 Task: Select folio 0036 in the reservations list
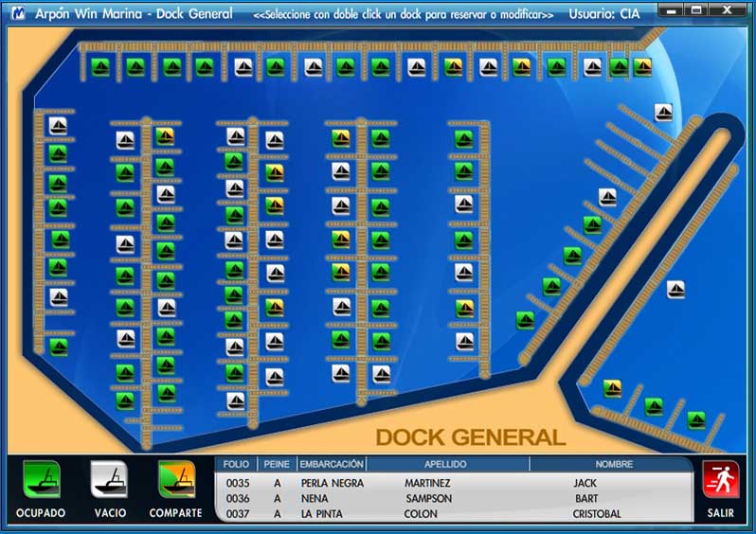click(238, 498)
